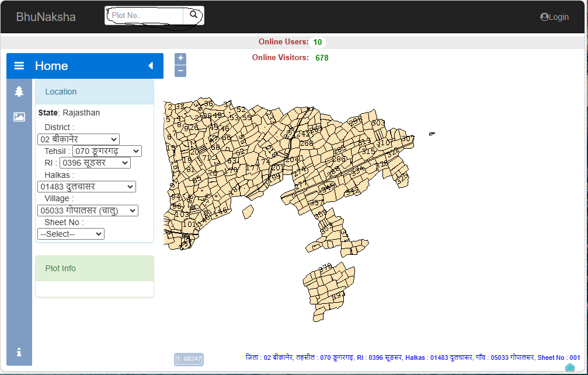Expand the Tehsil dropdown
The width and height of the screenshot is (588, 375).
click(107, 151)
